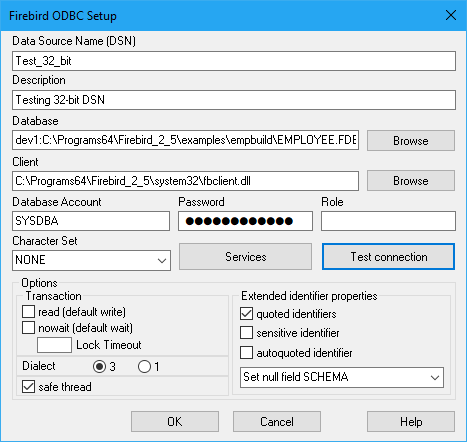Select Dialect 3 radio button

(99, 367)
